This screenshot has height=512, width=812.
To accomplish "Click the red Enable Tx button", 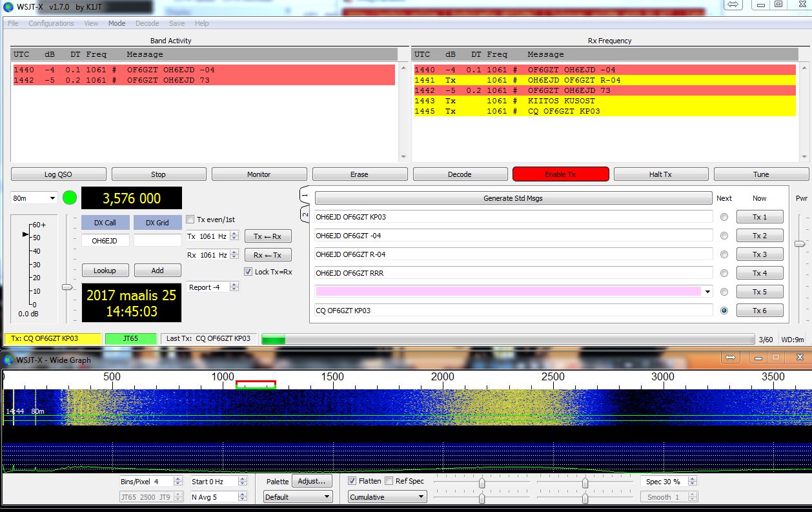I will tap(560, 174).
